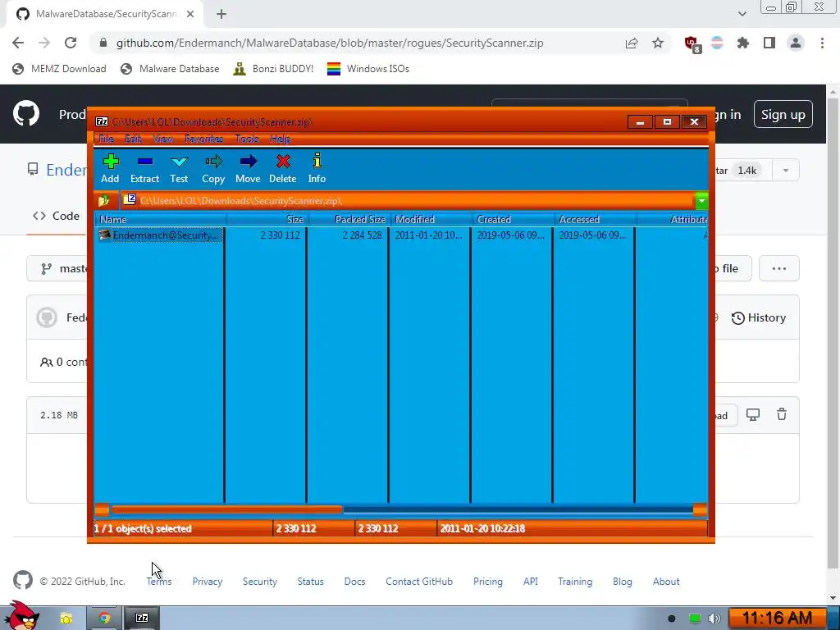Run the Test archive tool
840x630 pixels.
pyautogui.click(x=179, y=169)
